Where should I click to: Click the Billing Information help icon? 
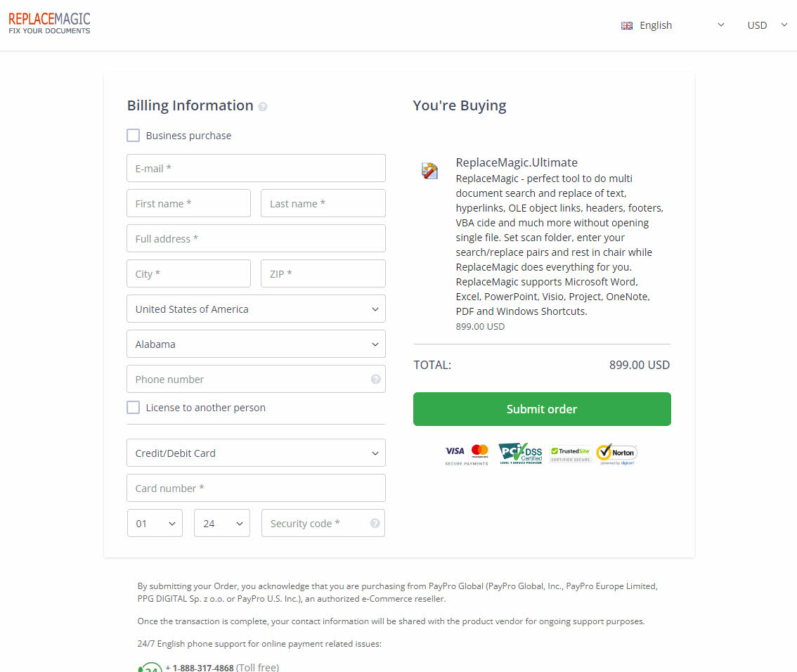(x=263, y=107)
